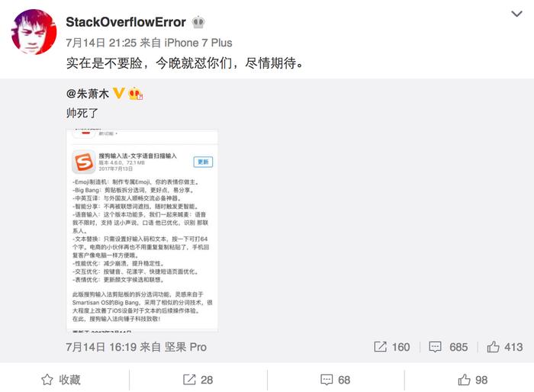Open the iPhone 7 Plus source link

click(x=198, y=43)
